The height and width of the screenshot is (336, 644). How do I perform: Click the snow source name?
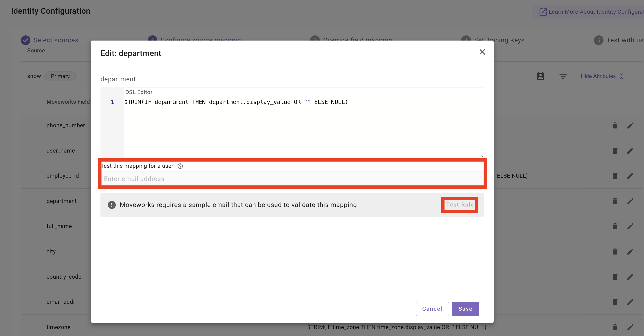34,76
